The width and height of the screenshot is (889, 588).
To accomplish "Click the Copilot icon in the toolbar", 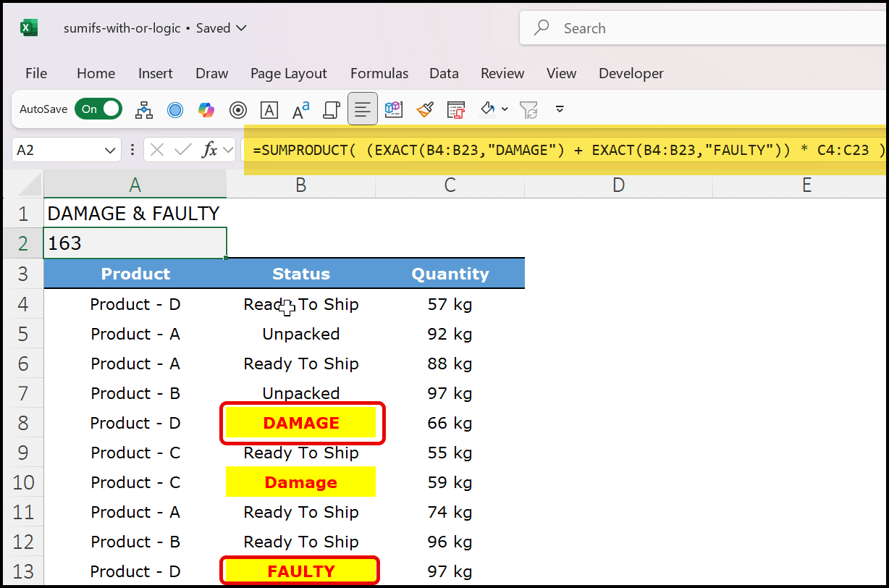I will [206, 109].
